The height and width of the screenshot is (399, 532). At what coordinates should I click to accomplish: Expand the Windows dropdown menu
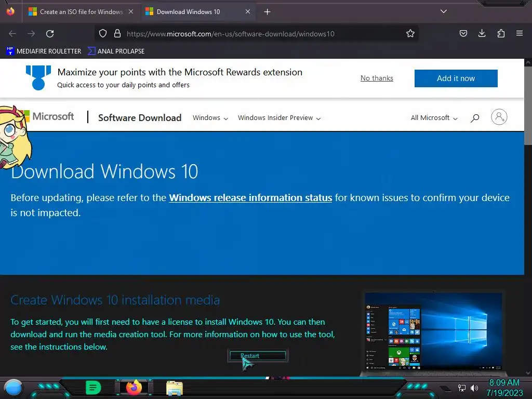(210, 118)
